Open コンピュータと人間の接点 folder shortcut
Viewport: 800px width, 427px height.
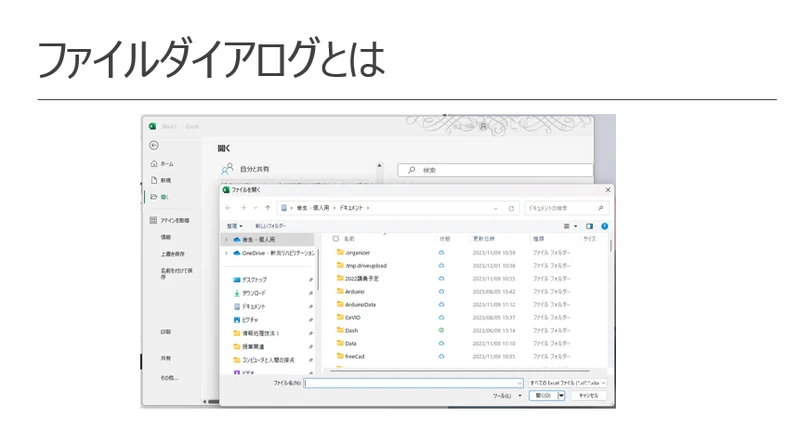[264, 360]
